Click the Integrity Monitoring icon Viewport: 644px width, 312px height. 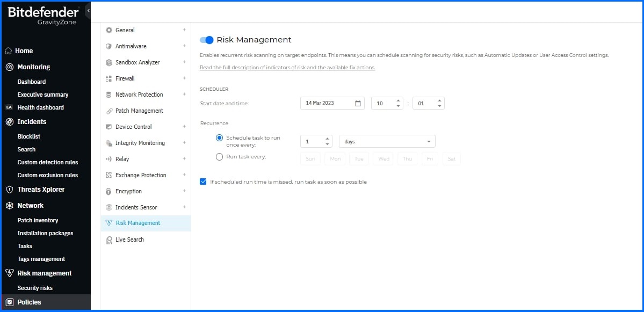pyautogui.click(x=109, y=143)
